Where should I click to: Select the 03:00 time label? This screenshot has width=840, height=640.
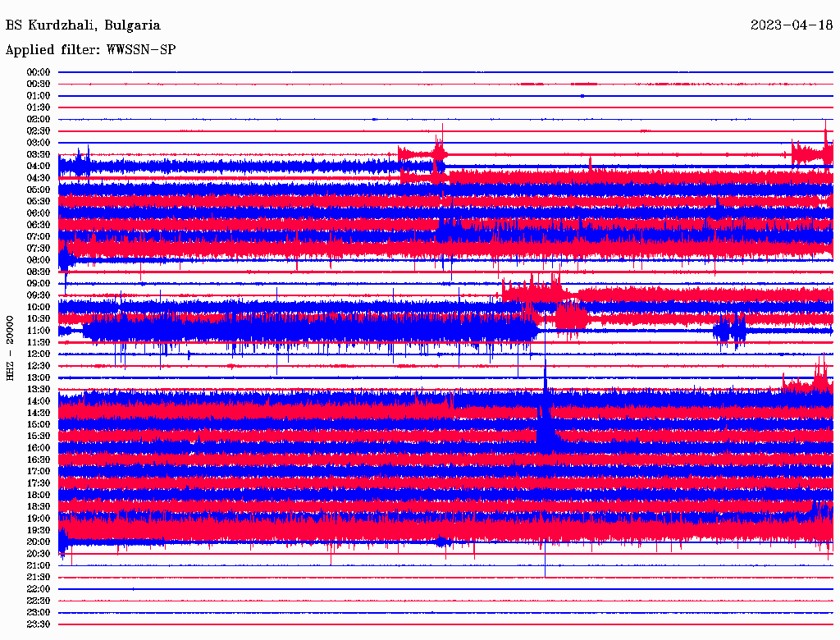[39, 143]
